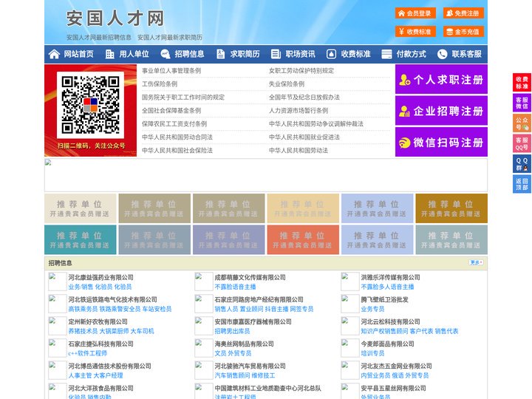The width and height of the screenshot is (532, 399).
Task: Click the 失业保险条例 link
Action: pyautogui.click(x=287, y=83)
